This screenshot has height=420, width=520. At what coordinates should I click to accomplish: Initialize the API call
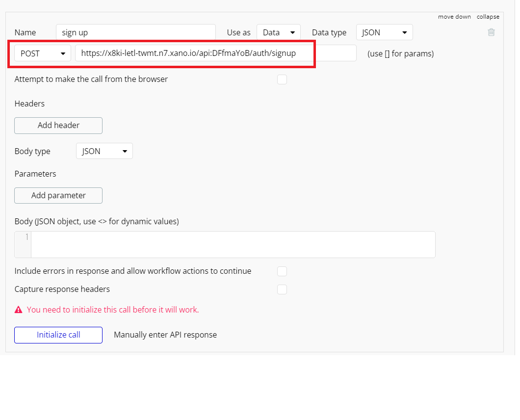pos(58,335)
